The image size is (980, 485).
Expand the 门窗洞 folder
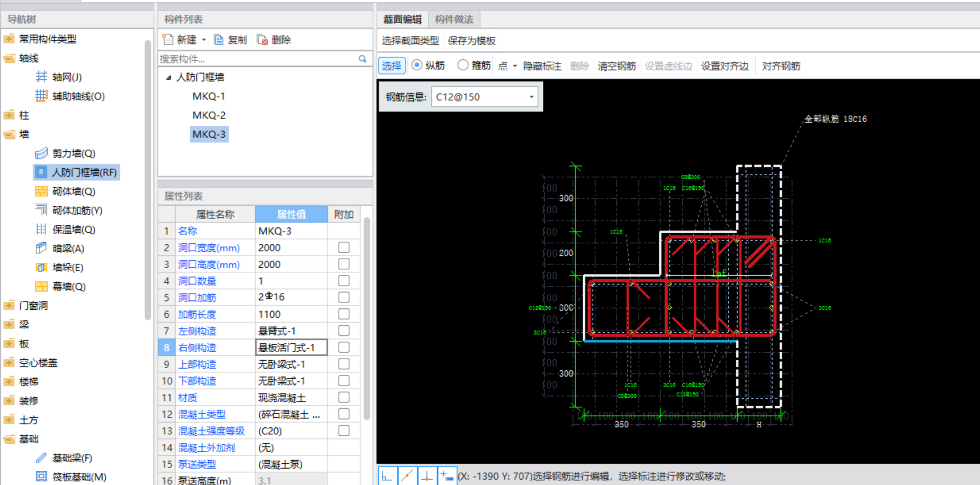click(9, 306)
